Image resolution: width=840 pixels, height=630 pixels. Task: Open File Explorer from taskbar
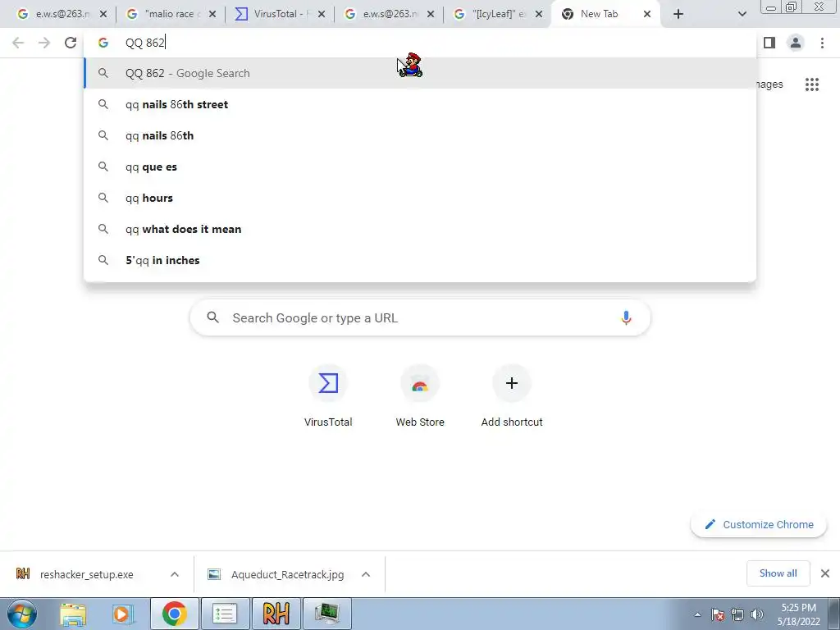coord(73,614)
